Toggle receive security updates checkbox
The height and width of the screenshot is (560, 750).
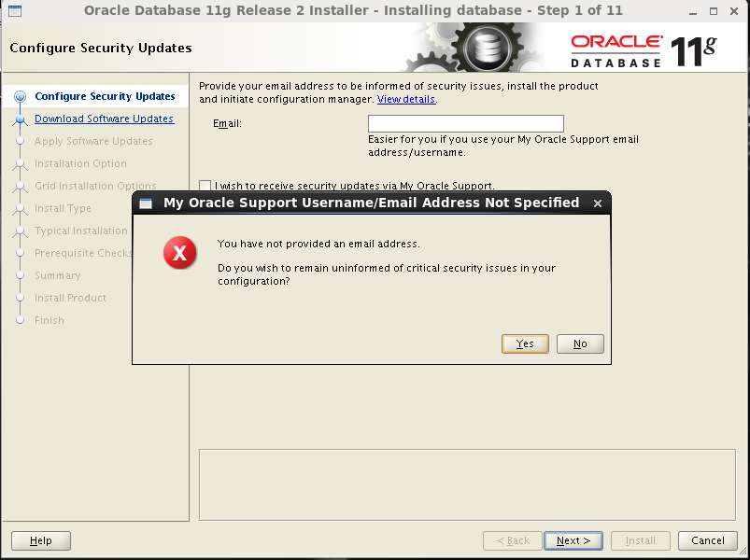205,186
